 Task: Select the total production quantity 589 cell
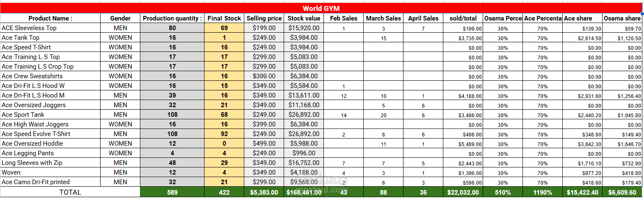(x=172, y=192)
